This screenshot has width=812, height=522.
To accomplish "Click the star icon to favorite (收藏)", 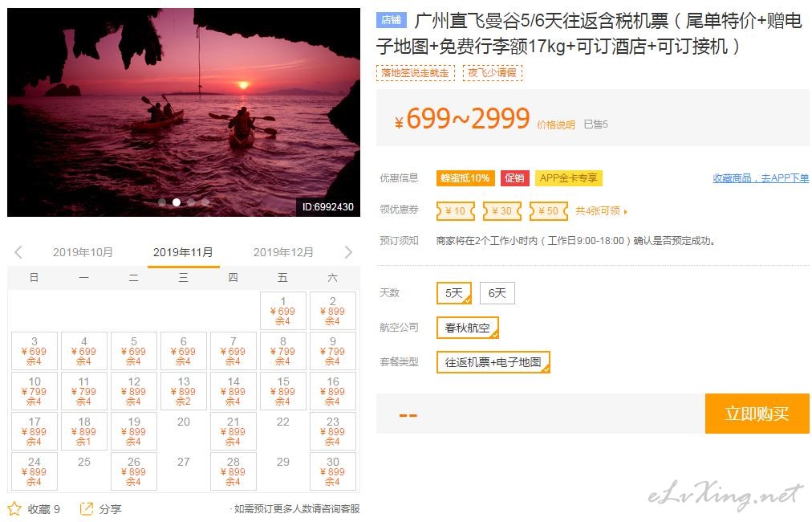I will (14, 508).
